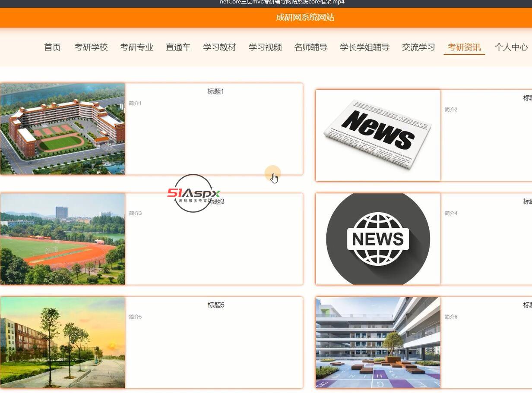532x393 pixels.
Task: Select 学长学姐辅导 in the navigation
Action: (x=365, y=47)
